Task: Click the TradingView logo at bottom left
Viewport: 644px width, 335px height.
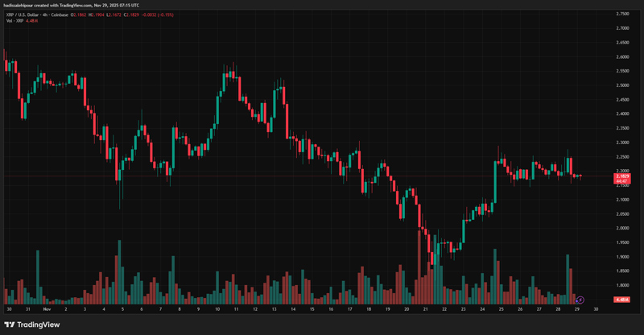Action: (x=32, y=325)
